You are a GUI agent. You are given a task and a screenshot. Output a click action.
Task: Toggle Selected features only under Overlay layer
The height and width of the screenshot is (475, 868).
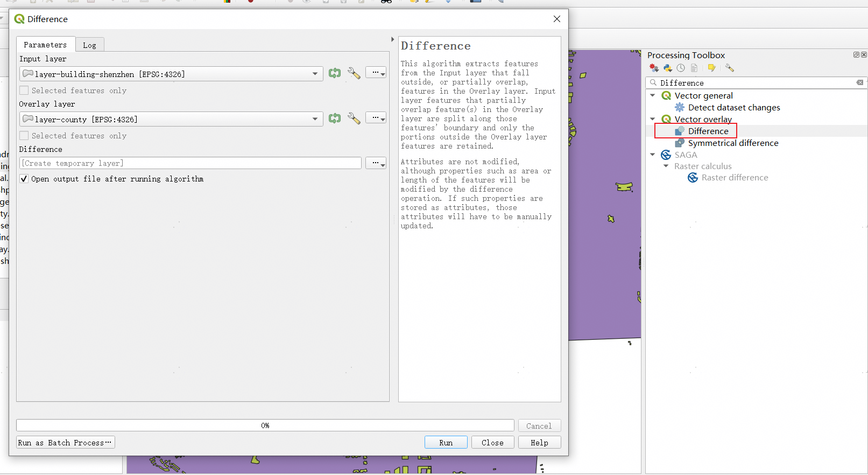click(24, 136)
